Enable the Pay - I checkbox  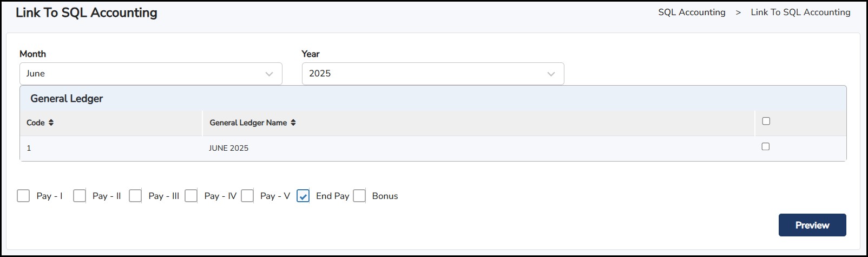coord(23,196)
